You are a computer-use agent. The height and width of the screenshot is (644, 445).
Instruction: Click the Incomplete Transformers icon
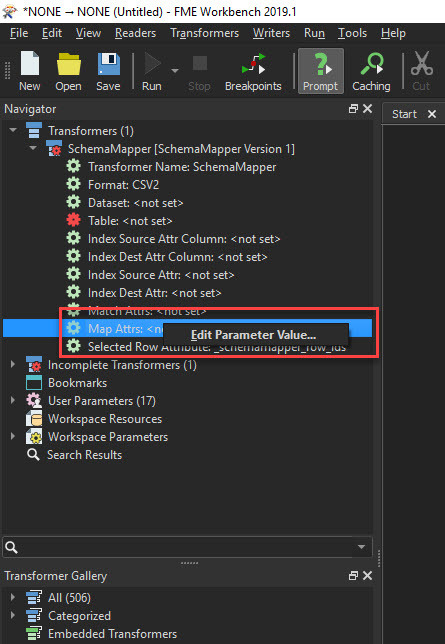tap(34, 364)
